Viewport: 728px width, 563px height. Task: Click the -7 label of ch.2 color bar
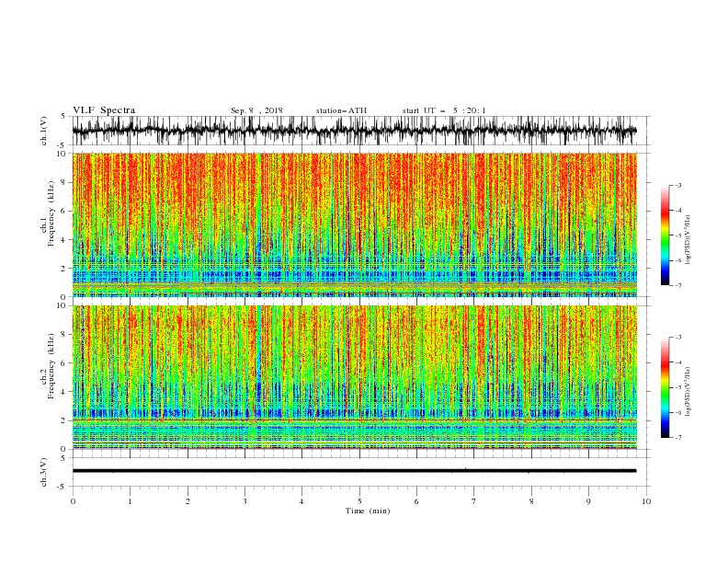(677, 438)
